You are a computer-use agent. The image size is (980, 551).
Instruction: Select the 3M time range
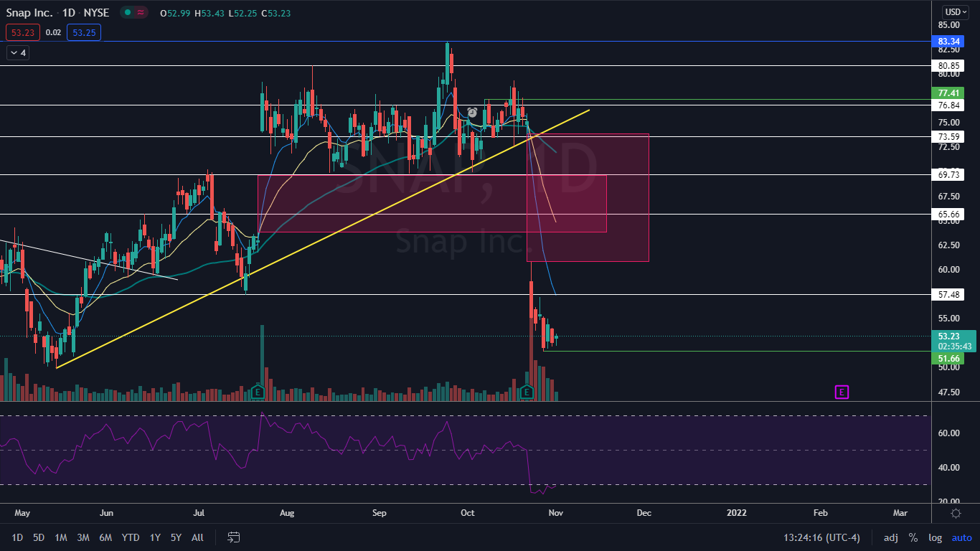(x=83, y=537)
